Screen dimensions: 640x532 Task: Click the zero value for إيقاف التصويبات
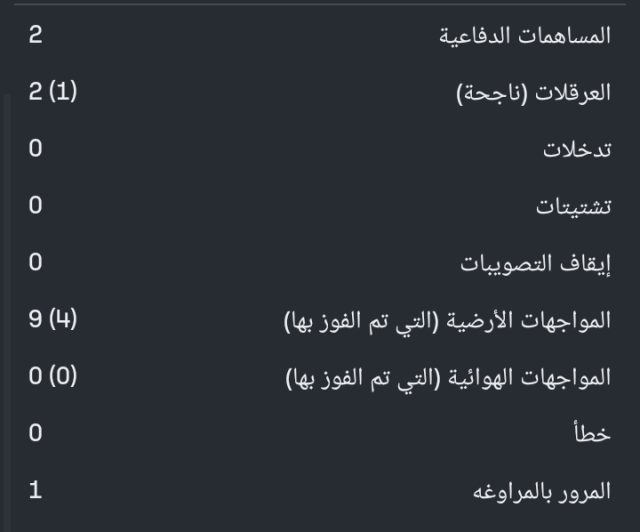[35, 264]
